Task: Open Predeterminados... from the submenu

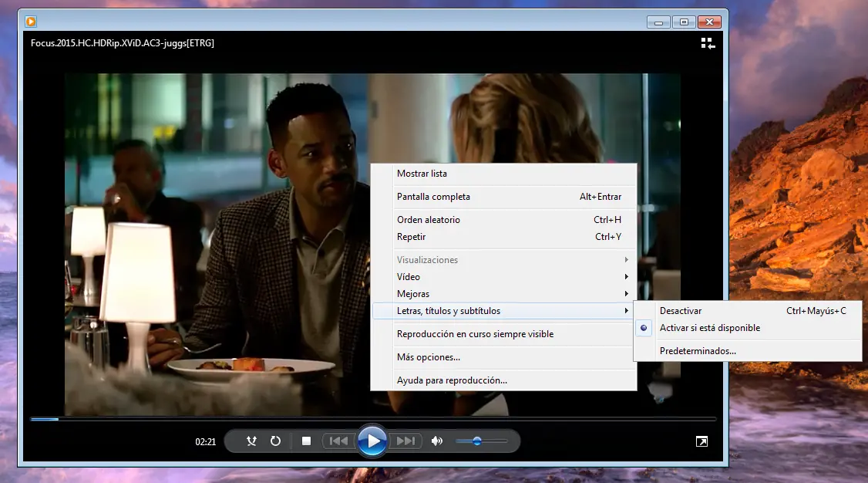Action: pyautogui.click(x=748, y=350)
